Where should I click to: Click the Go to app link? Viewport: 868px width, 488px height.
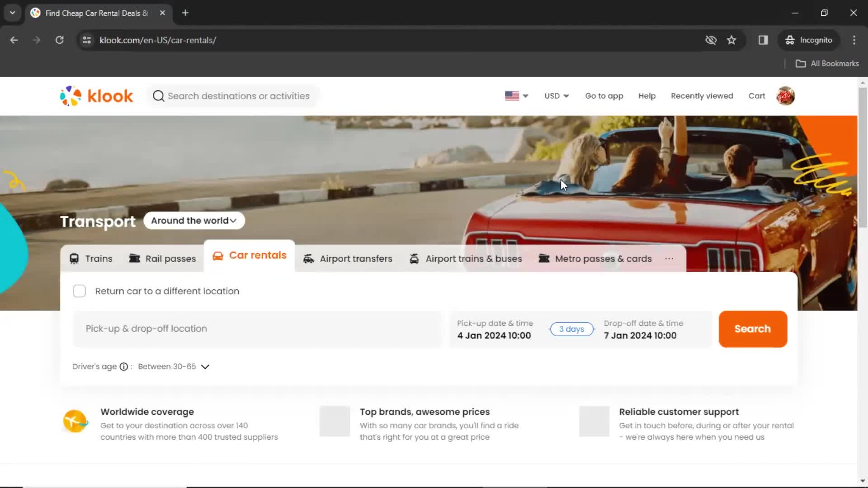(x=604, y=95)
